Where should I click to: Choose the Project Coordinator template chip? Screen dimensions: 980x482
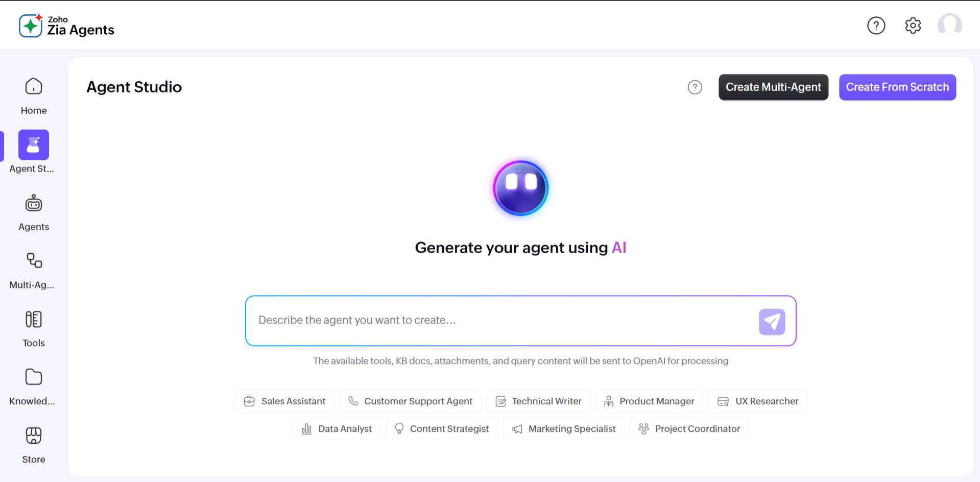click(689, 429)
